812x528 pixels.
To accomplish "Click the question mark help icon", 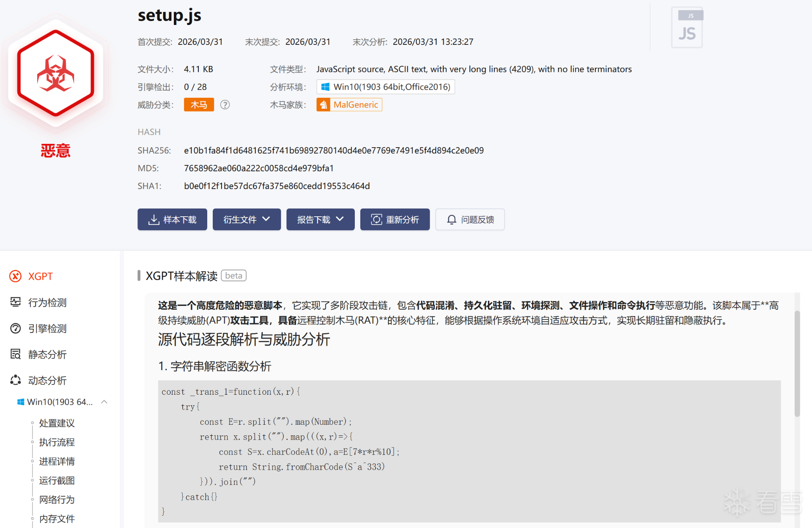I will pyautogui.click(x=225, y=104).
